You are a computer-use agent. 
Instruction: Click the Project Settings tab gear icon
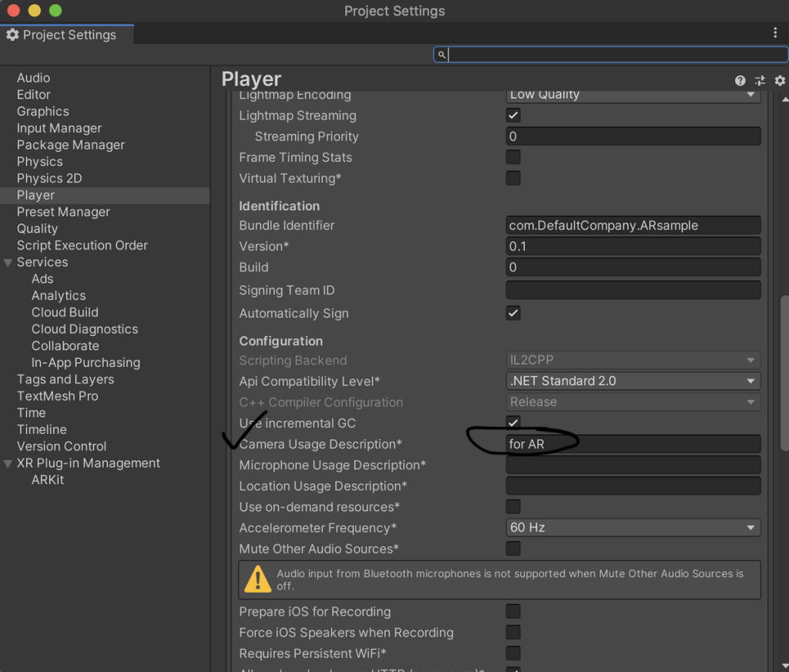tap(12, 35)
